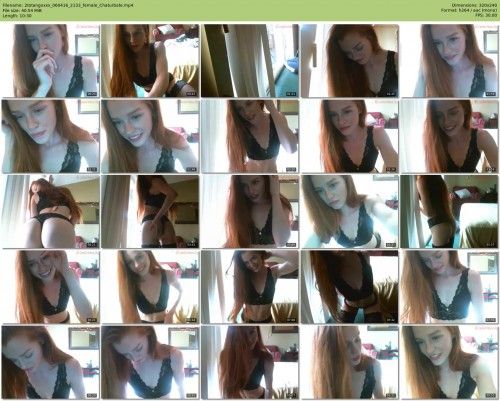The height and width of the screenshot is (401, 500).
Task: Click the Filename text in the header
Action: 68,5
